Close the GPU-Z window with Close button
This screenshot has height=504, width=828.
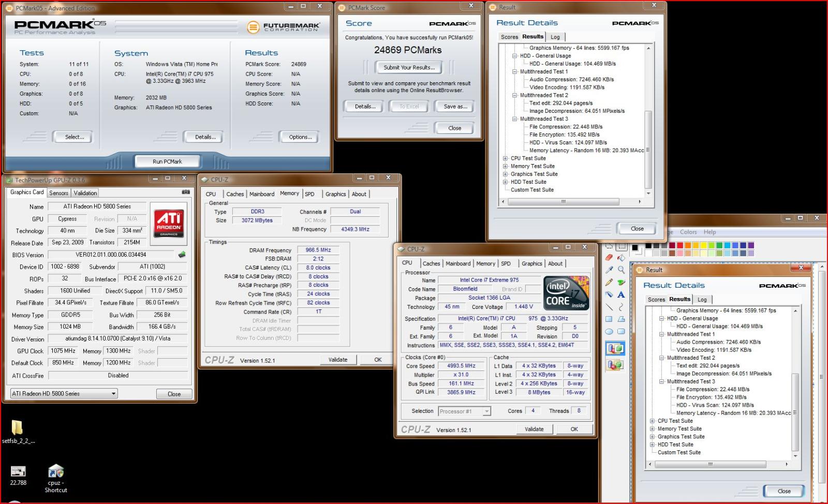174,394
